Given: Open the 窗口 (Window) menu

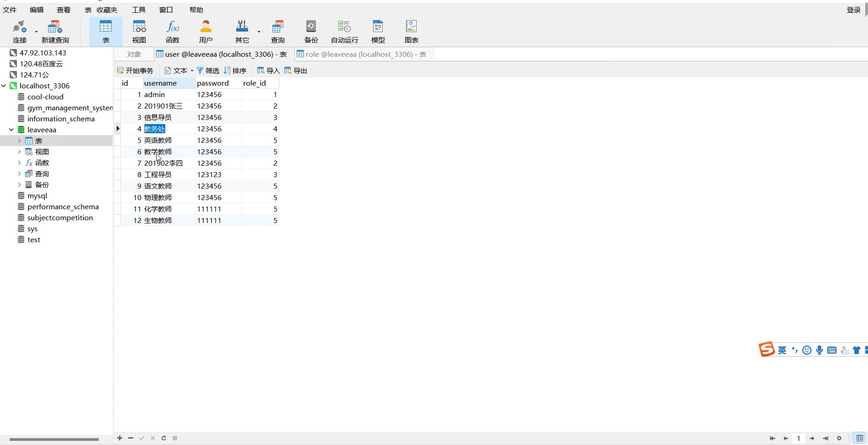Looking at the screenshot, I should pos(166,10).
